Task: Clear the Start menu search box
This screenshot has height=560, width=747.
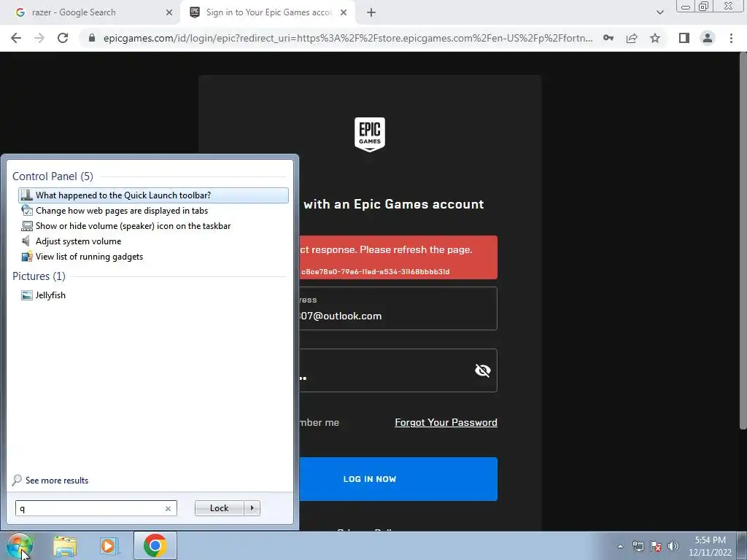Action: (x=168, y=508)
